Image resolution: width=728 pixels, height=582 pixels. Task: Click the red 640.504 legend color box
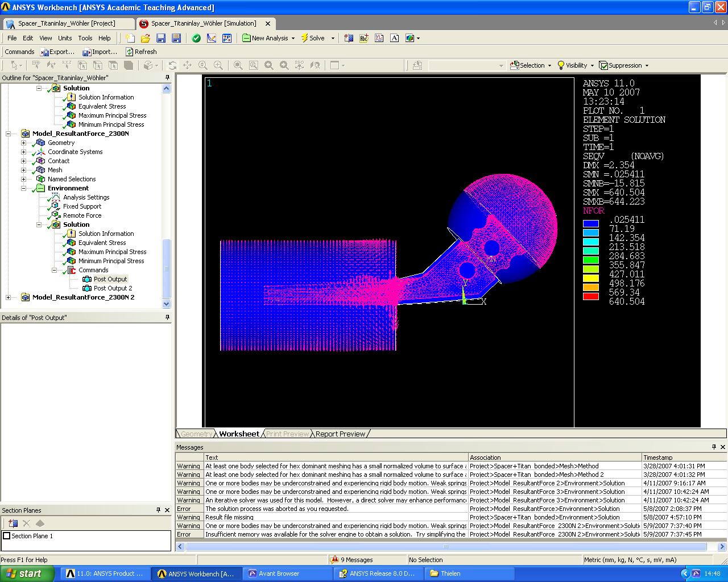coord(591,296)
